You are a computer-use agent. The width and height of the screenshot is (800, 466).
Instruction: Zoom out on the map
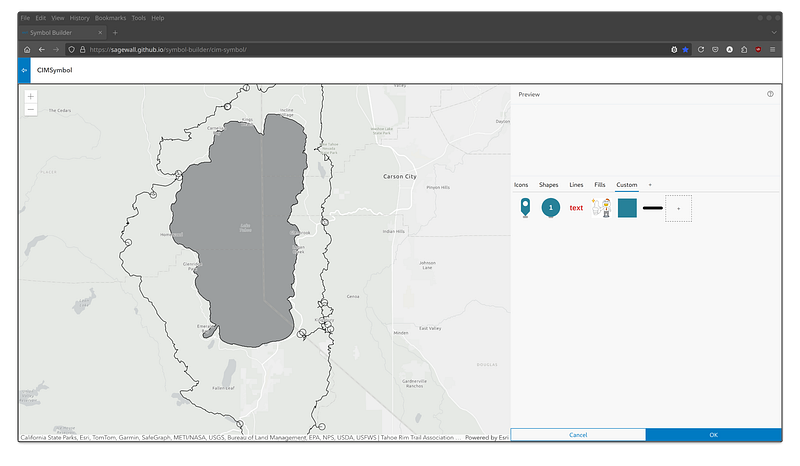(31, 109)
